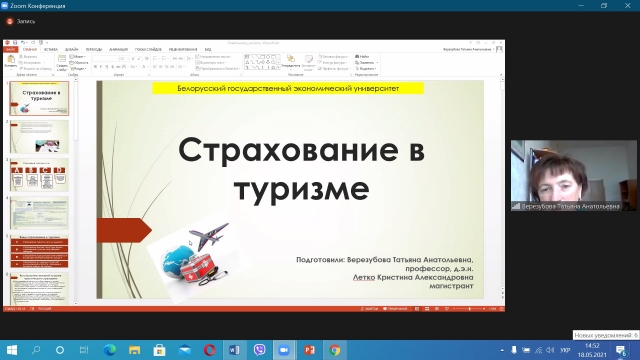This screenshot has height=360, width=640.
Task: Click the Find (Найти) binoculars icon
Action: point(357,56)
